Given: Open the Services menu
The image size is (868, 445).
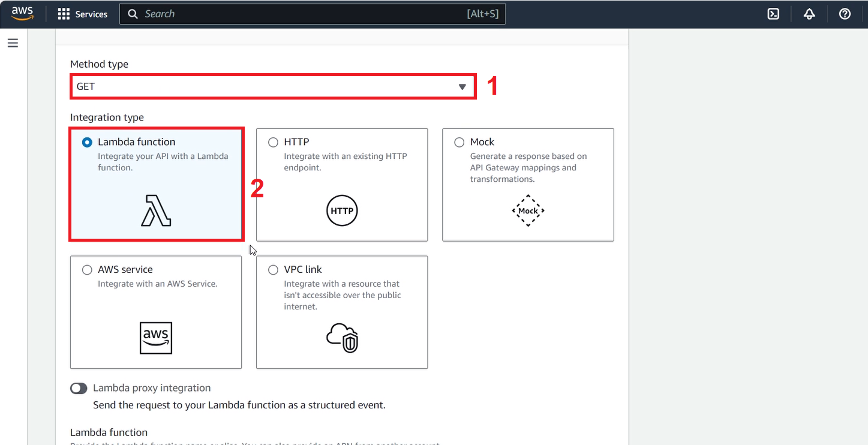Looking at the screenshot, I should click(x=83, y=13).
